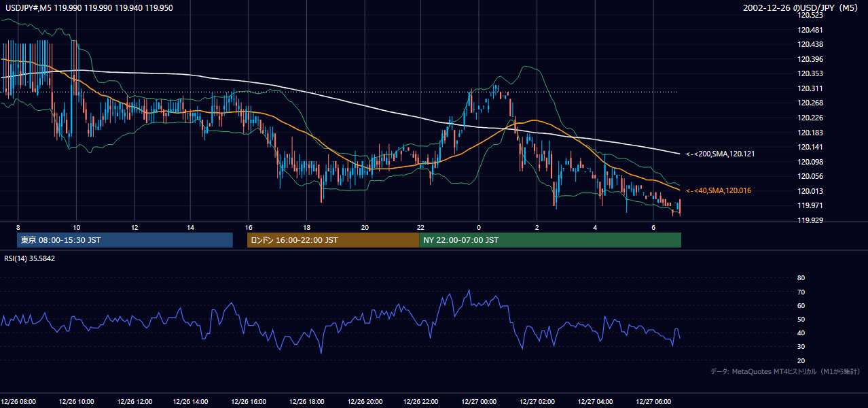Image resolution: width=868 pixels, height=408 pixels.
Task: Click the price axis value 120.183
Action: (x=811, y=133)
